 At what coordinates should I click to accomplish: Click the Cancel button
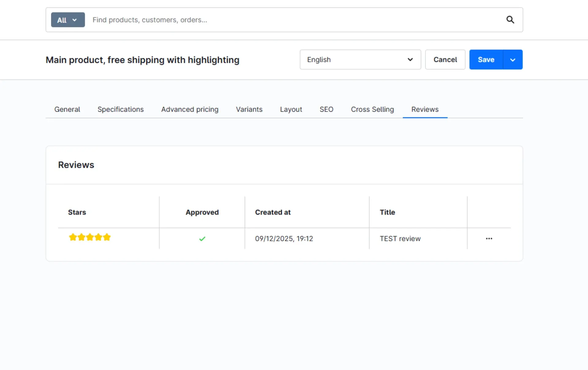click(445, 60)
